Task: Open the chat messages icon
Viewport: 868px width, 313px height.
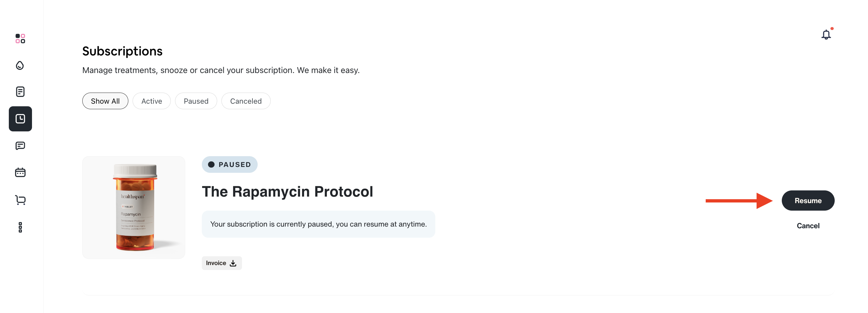Action: [x=20, y=145]
